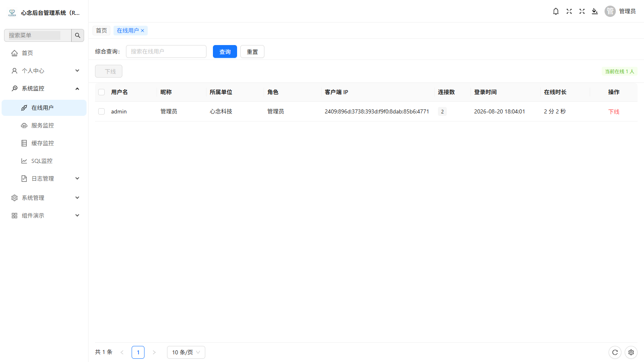The image size is (644, 362).
Task: Expand the 日志管理 chevron
Action: coord(77,179)
